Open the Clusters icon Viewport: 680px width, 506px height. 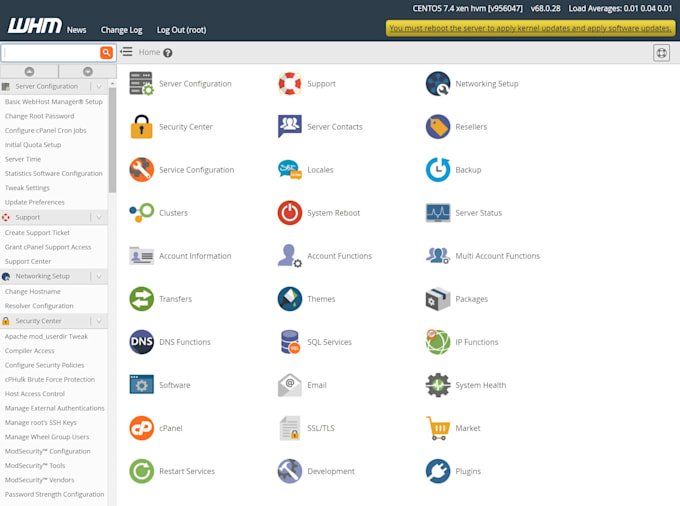pos(141,213)
